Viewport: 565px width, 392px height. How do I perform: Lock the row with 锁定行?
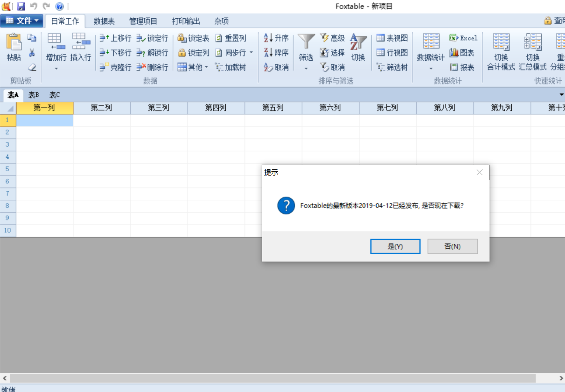(152, 38)
